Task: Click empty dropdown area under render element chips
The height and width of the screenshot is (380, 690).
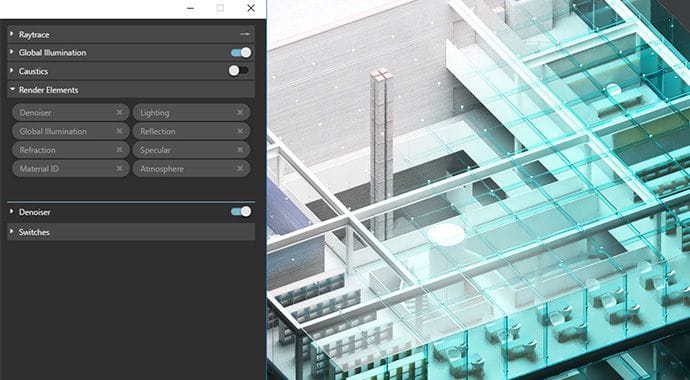Action: point(131,189)
